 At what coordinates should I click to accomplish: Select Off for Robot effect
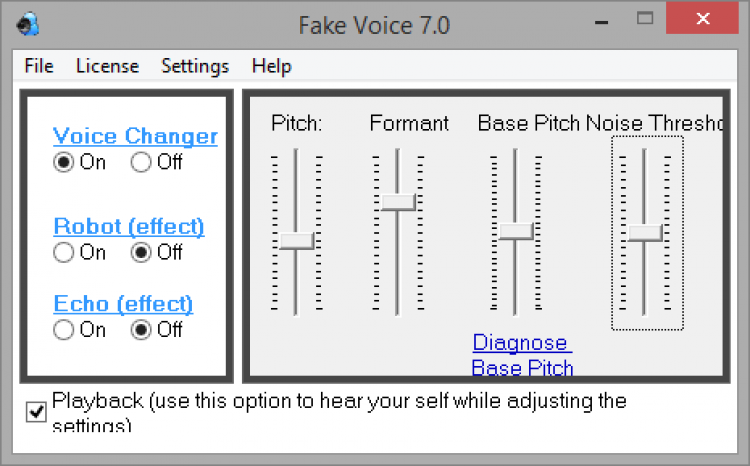[x=141, y=253]
